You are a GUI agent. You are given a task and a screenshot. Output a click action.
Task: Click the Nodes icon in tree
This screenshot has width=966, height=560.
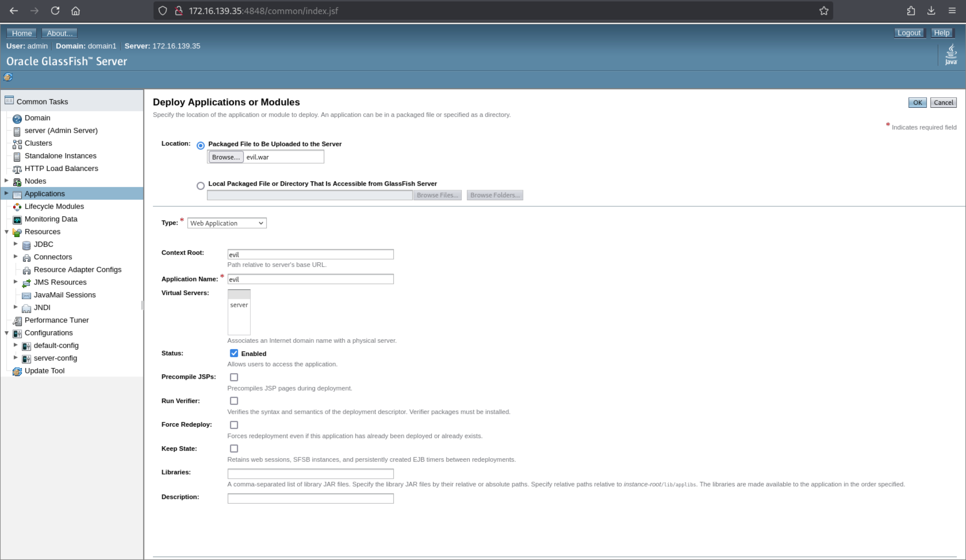(17, 182)
